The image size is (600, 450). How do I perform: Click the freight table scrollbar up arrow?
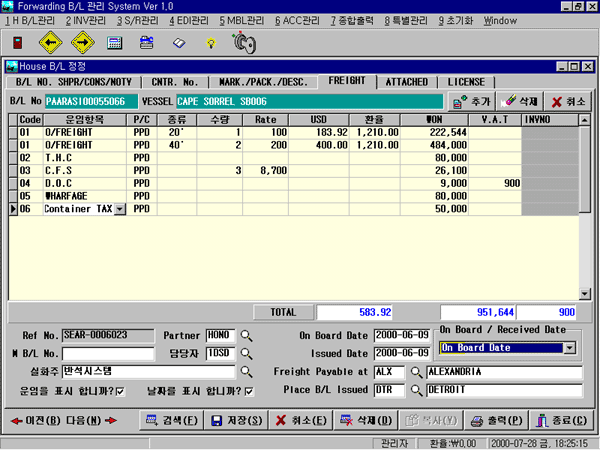(585, 120)
